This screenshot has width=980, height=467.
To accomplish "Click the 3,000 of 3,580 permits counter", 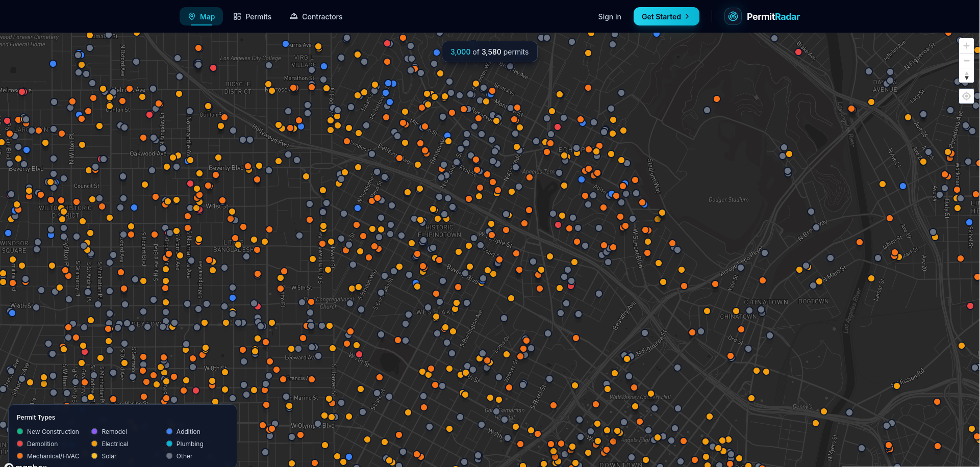I will click(x=489, y=51).
